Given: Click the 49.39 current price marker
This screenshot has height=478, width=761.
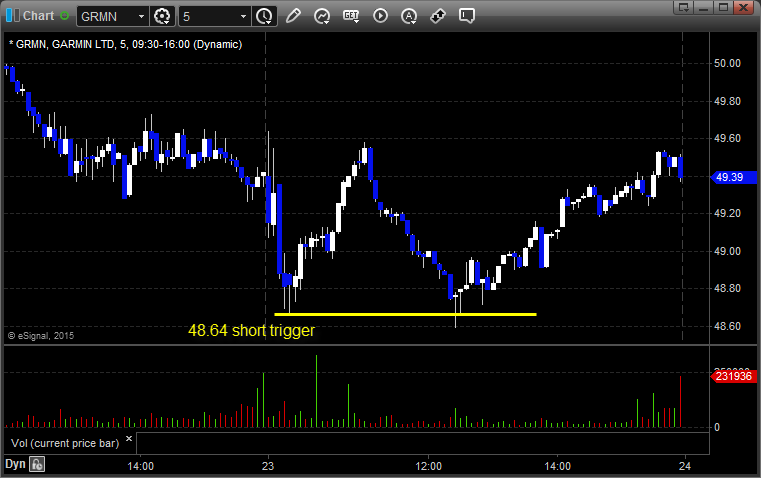Looking at the screenshot, I should (726, 177).
